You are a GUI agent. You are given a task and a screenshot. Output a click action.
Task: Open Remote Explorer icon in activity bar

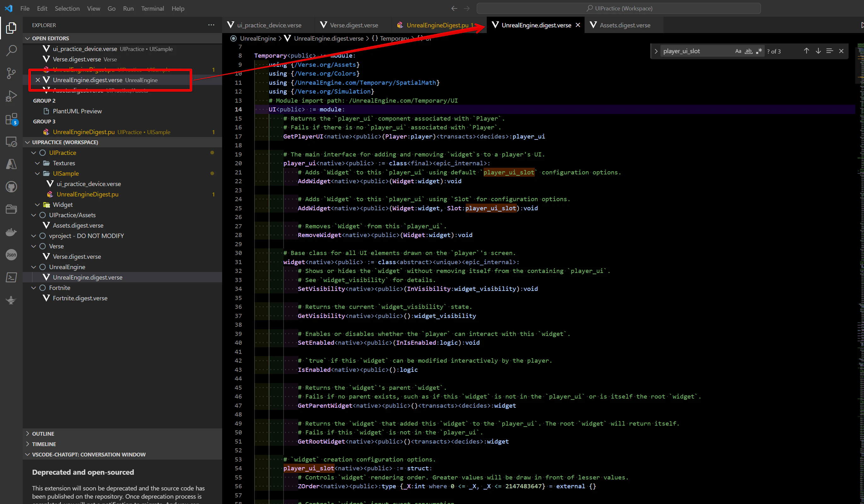click(x=11, y=141)
